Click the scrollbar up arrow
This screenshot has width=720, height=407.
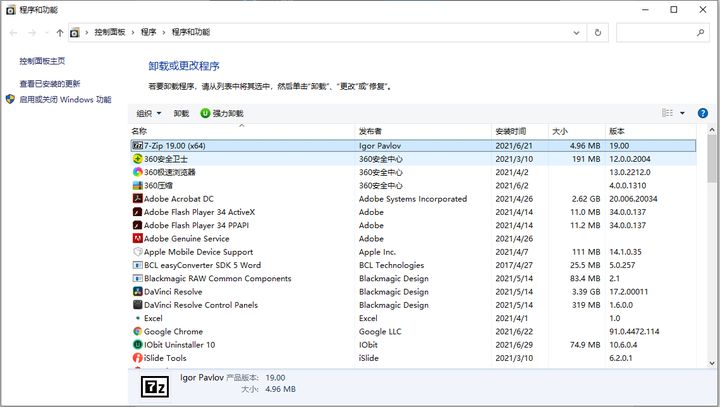tap(712, 130)
